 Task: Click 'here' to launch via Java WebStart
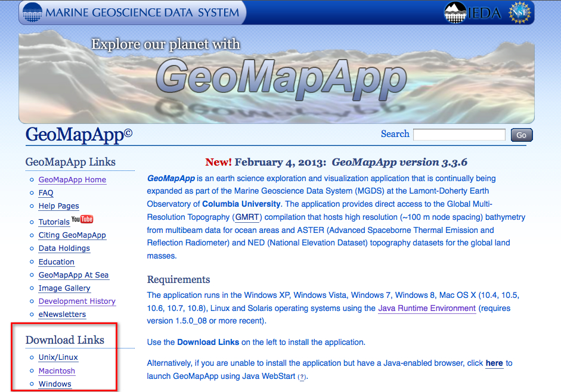[x=494, y=363]
